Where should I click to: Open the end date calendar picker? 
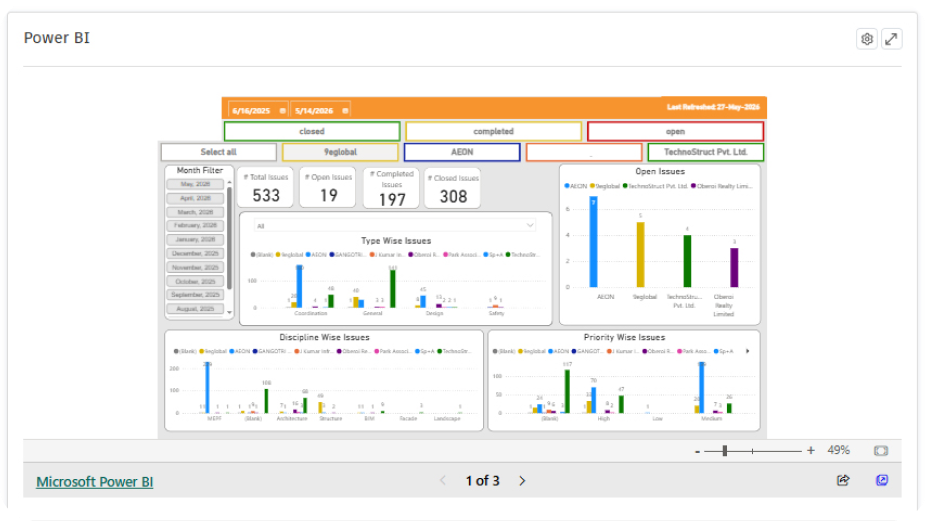pos(345,111)
